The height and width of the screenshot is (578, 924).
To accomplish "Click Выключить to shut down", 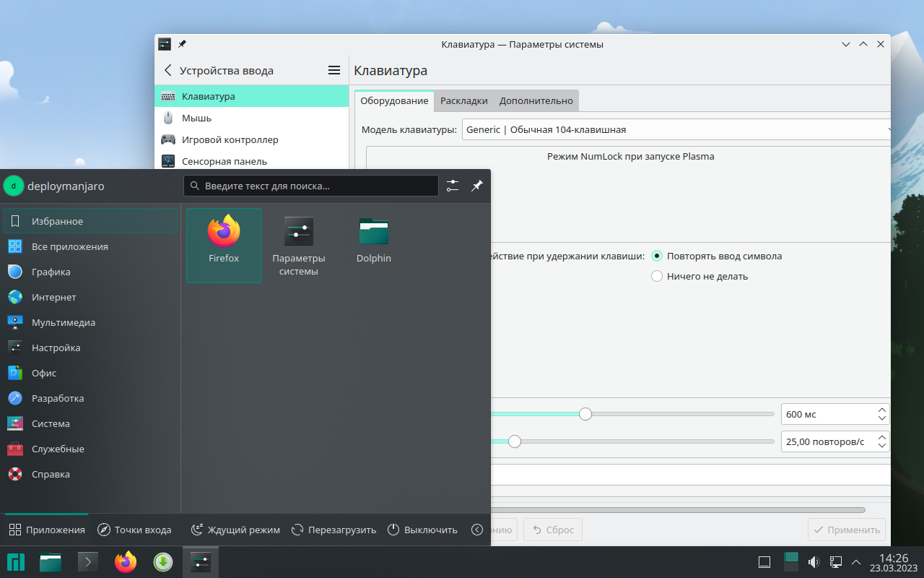I will (x=422, y=530).
